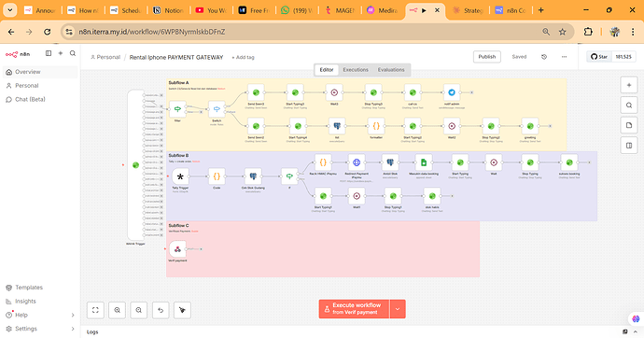Open the Stop Typing2 node

tap(491, 126)
